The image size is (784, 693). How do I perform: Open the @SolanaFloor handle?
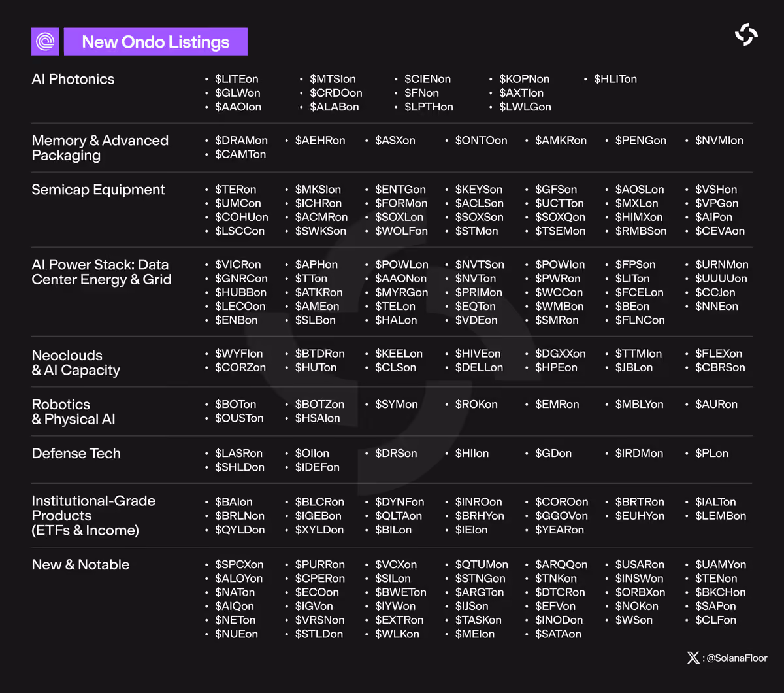[737, 658]
